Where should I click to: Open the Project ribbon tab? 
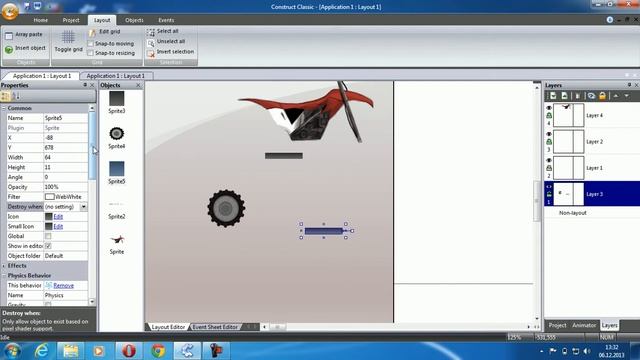[x=71, y=20]
